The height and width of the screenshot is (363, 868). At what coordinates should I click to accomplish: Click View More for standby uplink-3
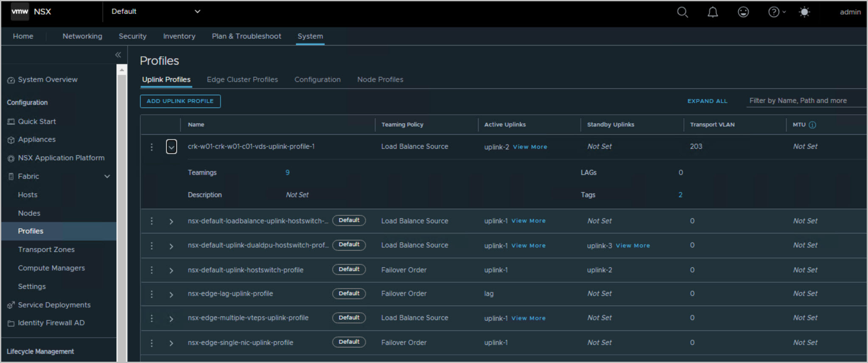click(633, 246)
